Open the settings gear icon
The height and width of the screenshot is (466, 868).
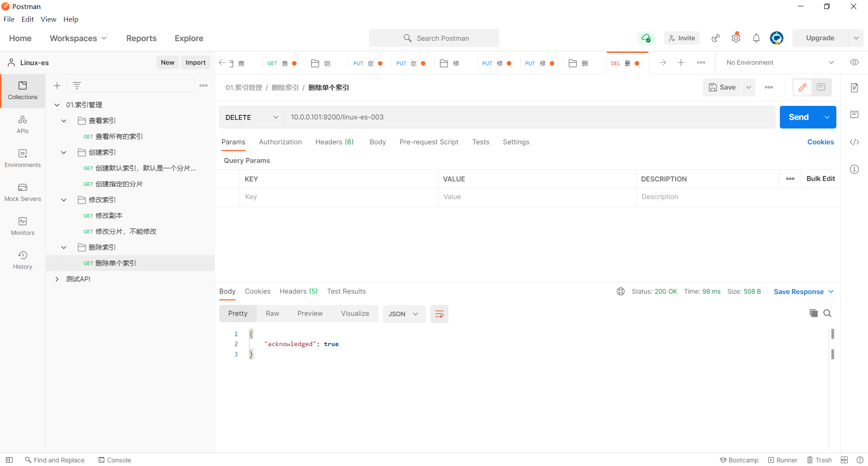tap(736, 38)
